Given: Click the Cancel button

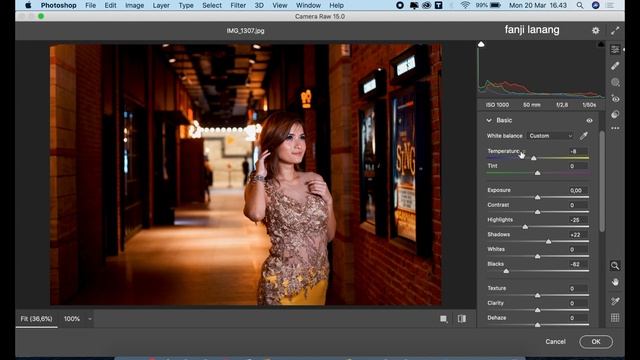Looking at the screenshot, I should (556, 342).
